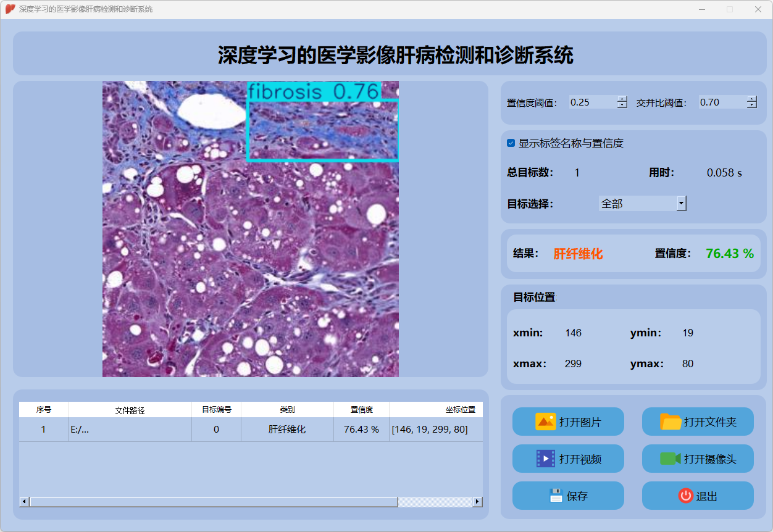
Task: Click the film strip icon for 打开视频
Action: (546, 459)
